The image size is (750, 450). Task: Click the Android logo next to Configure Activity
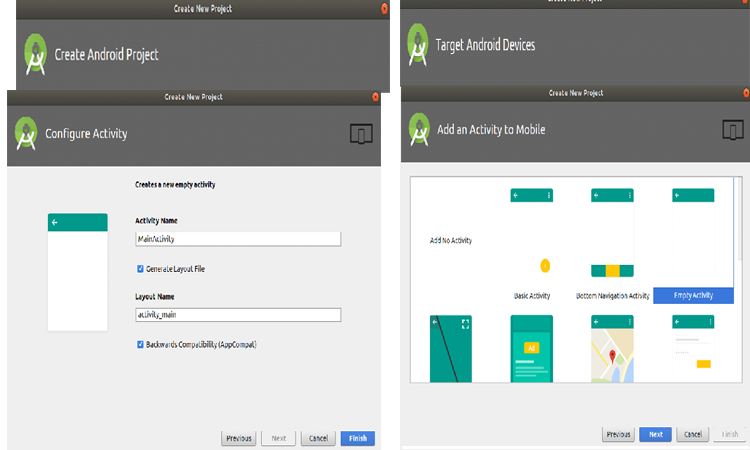(x=26, y=133)
